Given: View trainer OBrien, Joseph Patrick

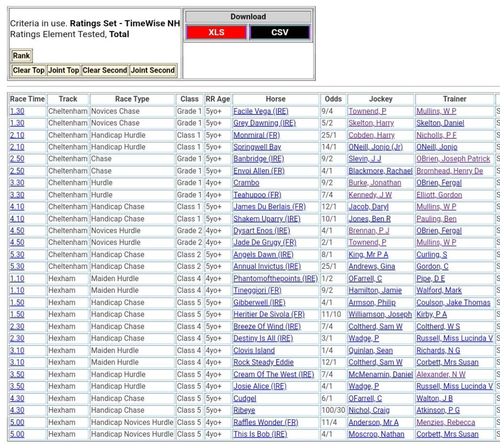Looking at the screenshot, I should pos(453,159).
